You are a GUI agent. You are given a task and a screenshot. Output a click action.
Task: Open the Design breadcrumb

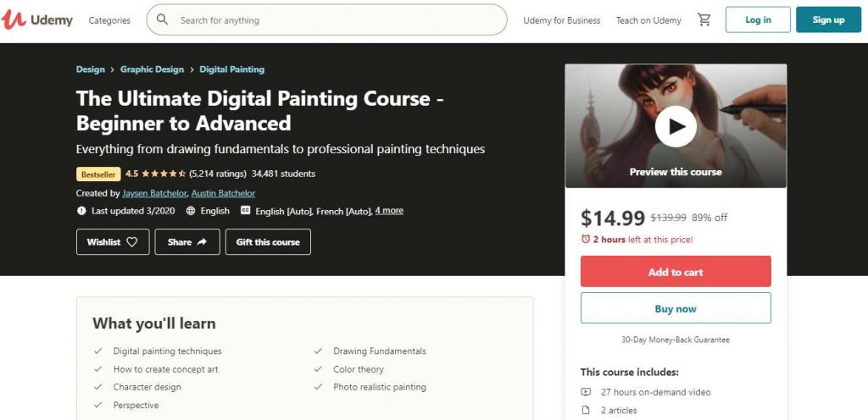click(91, 69)
